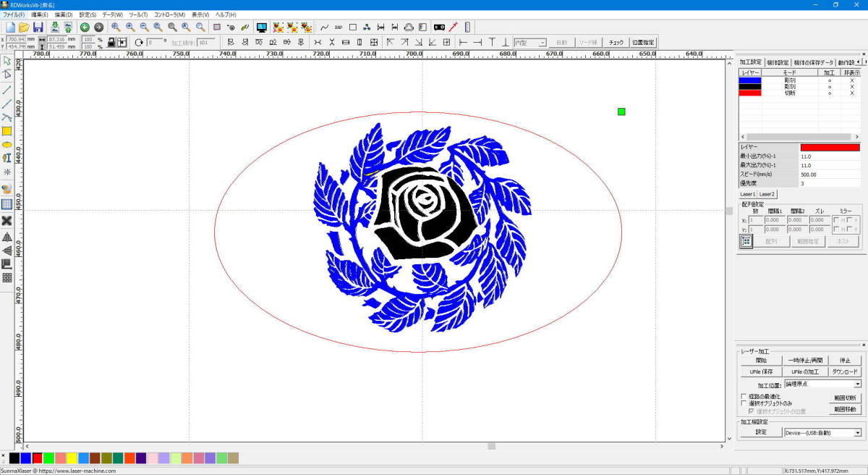Click 範囲切断 button

(x=845, y=398)
